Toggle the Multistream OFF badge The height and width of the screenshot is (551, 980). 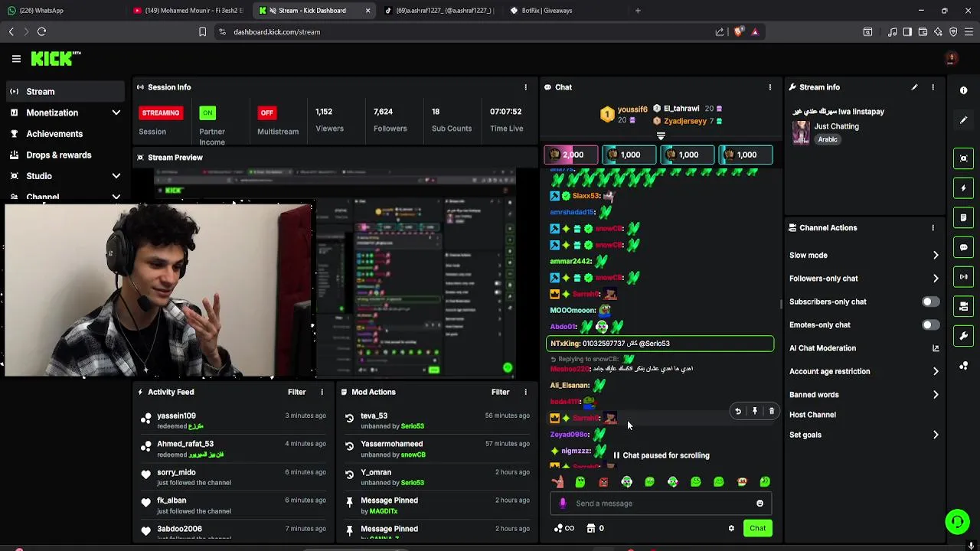coord(266,112)
